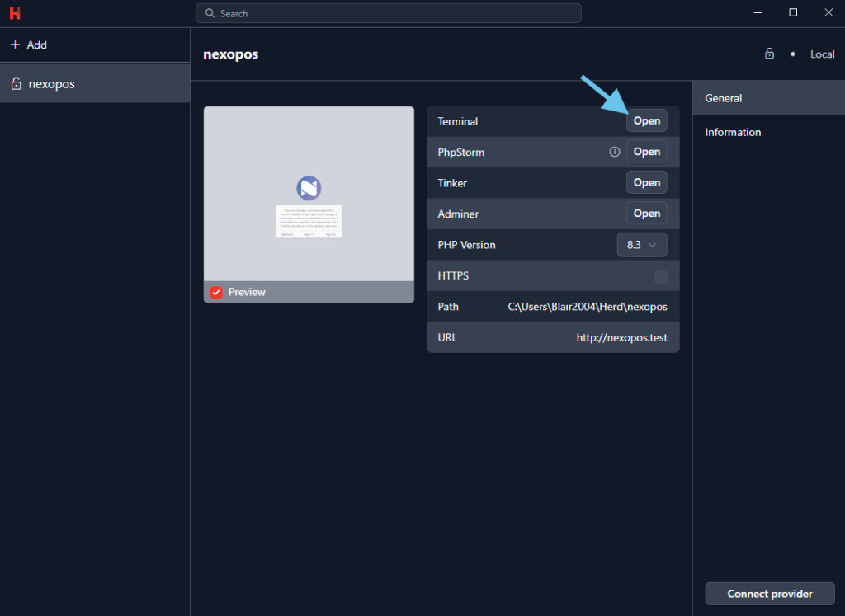
Task: Select the nexopos site in sidebar
Action: click(x=95, y=83)
